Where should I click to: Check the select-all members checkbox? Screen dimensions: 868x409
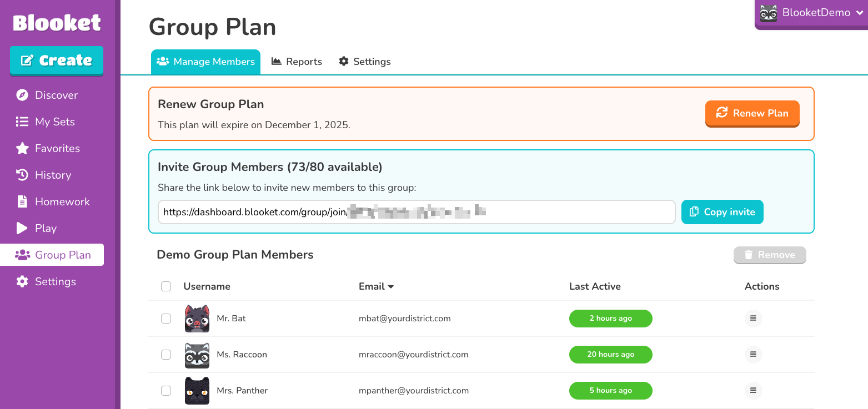click(x=166, y=286)
